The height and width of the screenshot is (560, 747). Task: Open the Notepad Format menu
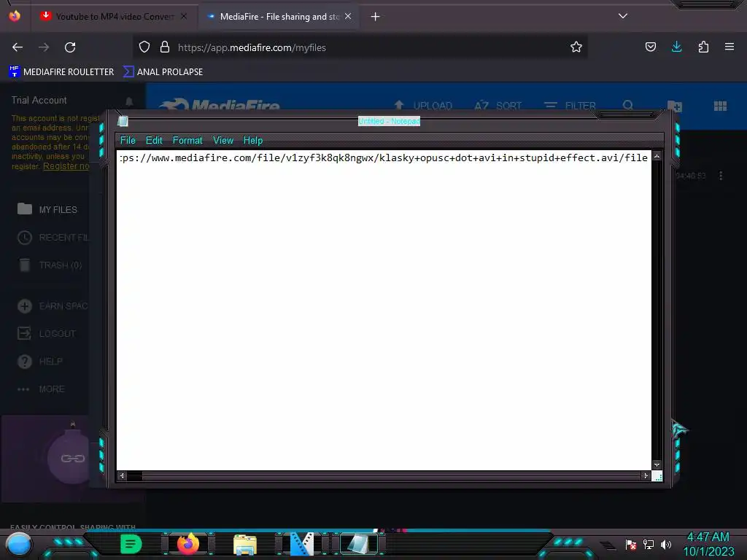(x=187, y=141)
